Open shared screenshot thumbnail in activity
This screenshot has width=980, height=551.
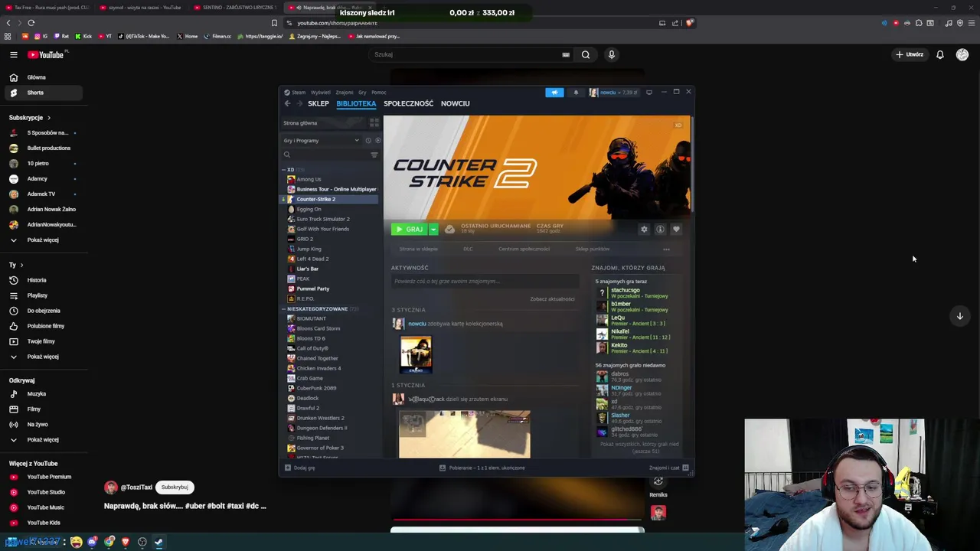coord(464,434)
